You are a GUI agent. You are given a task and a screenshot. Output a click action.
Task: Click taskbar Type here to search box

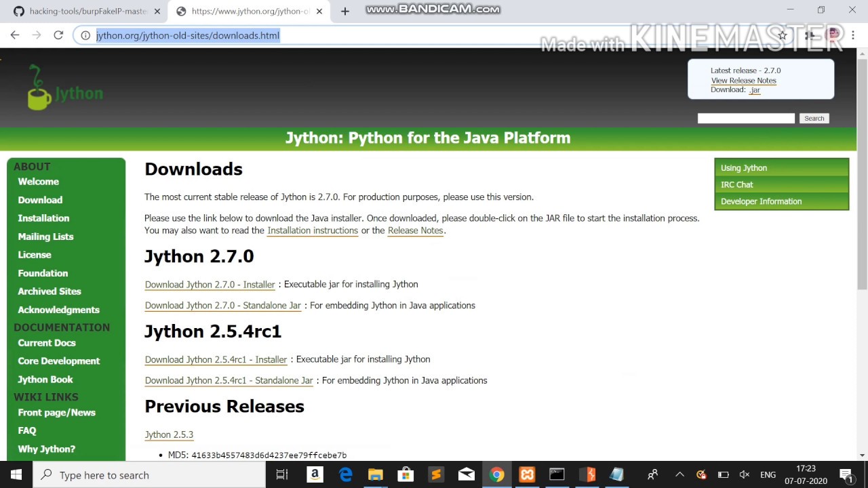149,474
